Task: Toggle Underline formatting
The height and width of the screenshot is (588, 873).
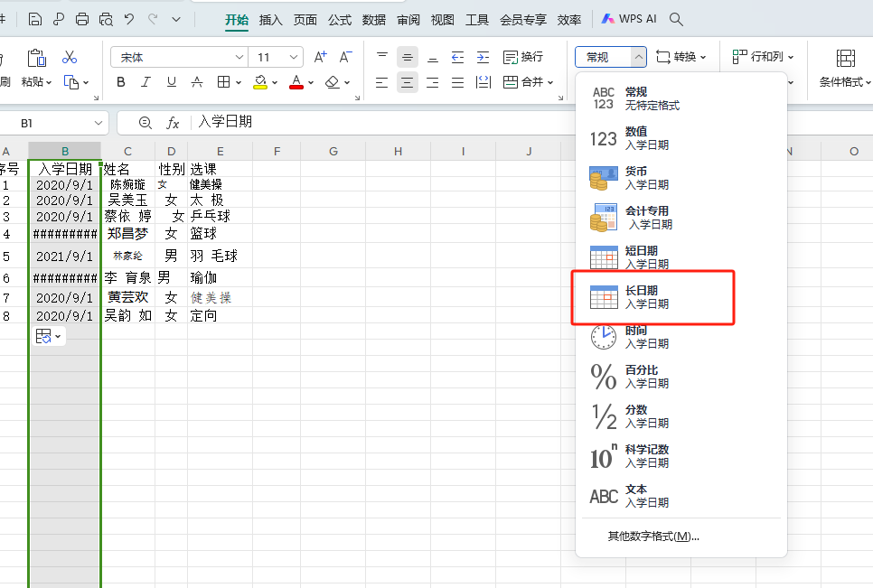Action: [x=172, y=82]
